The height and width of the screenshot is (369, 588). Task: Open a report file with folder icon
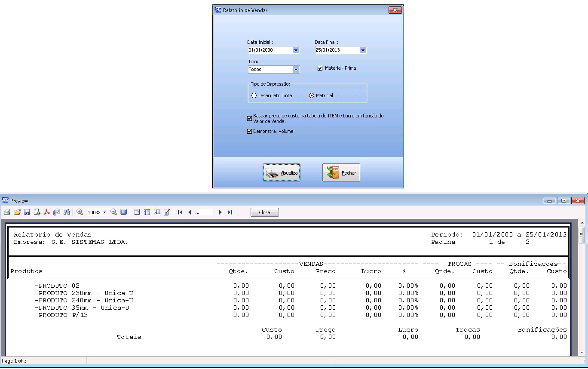(x=17, y=212)
